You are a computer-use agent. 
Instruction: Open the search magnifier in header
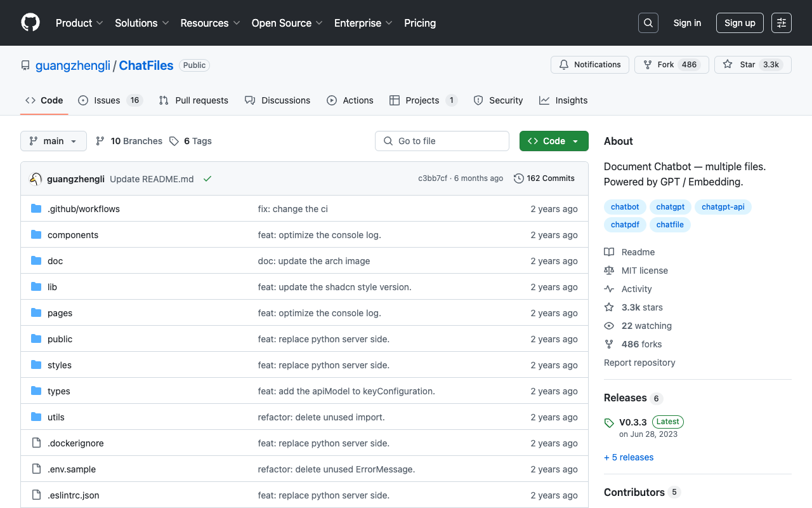(648, 23)
